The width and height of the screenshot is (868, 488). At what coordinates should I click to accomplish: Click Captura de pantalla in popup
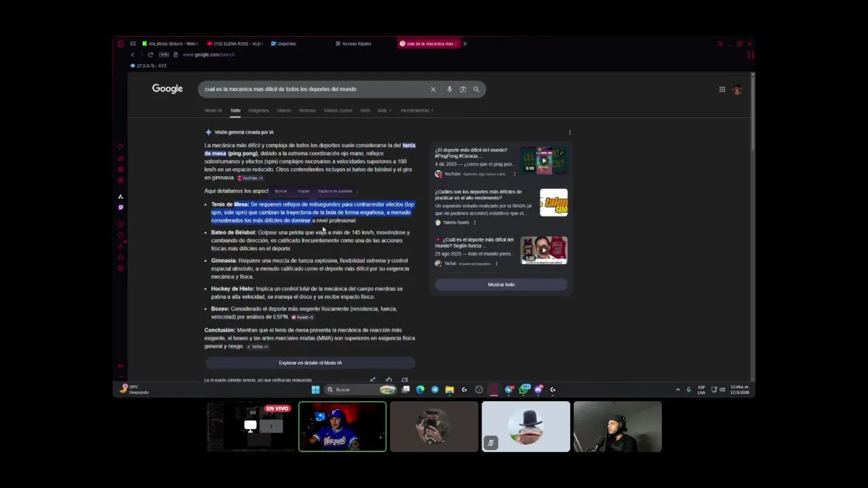[335, 191]
